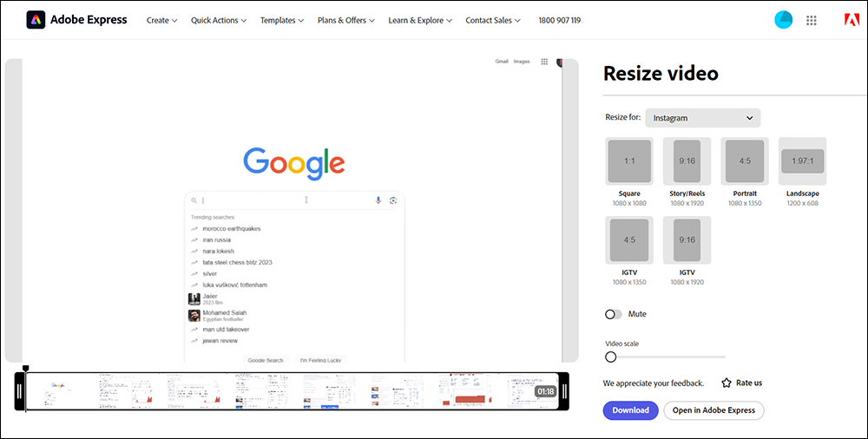
Task: Click the Video scale slider handle
Action: coord(610,357)
